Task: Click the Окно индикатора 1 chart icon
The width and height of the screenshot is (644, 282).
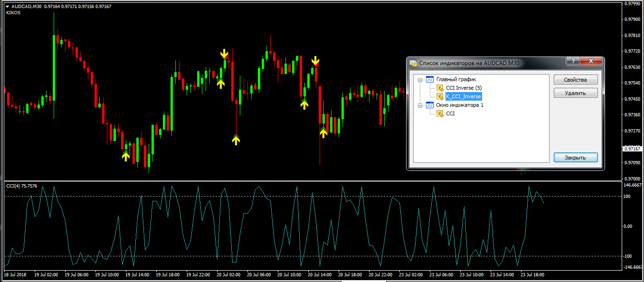Action: [x=430, y=105]
